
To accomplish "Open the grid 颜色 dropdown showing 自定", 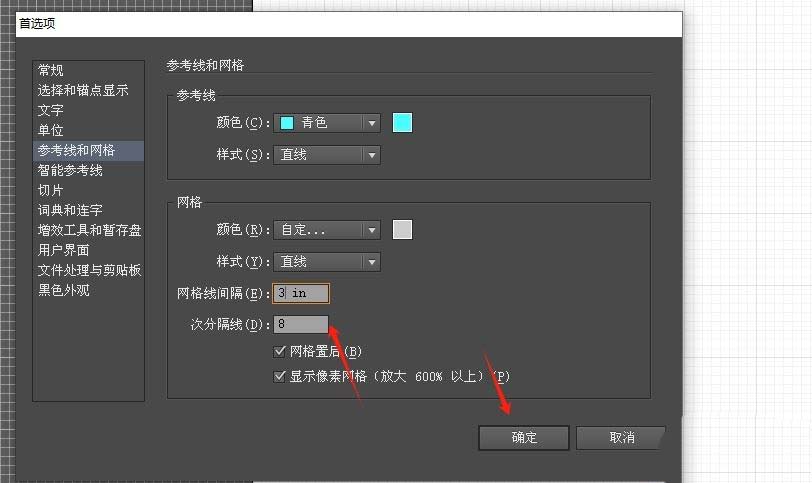I will pyautogui.click(x=327, y=230).
